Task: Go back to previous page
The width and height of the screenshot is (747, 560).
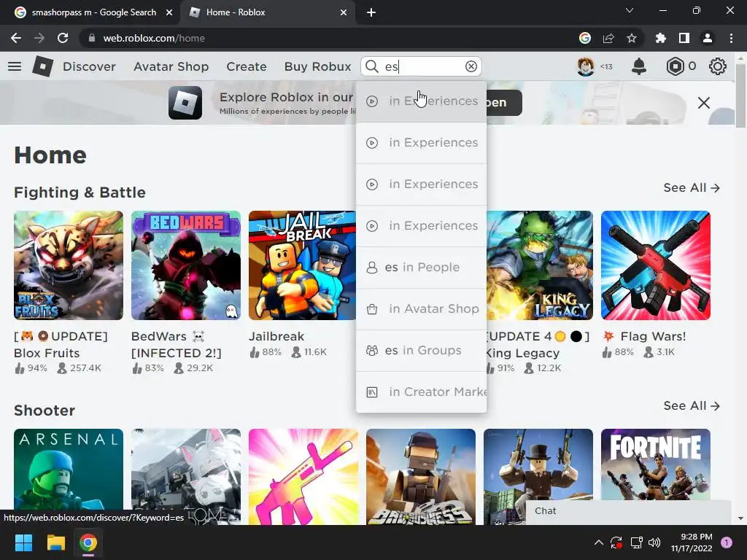Action: (16, 38)
